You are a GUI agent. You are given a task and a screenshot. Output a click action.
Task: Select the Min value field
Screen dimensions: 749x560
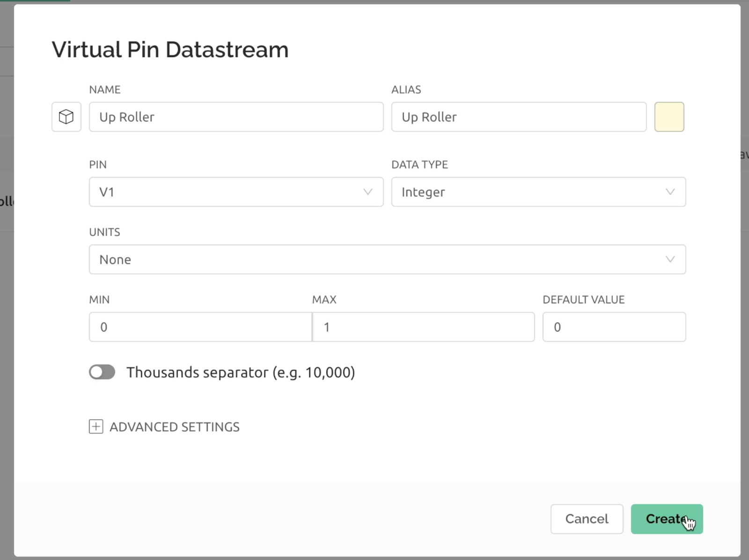point(200,327)
